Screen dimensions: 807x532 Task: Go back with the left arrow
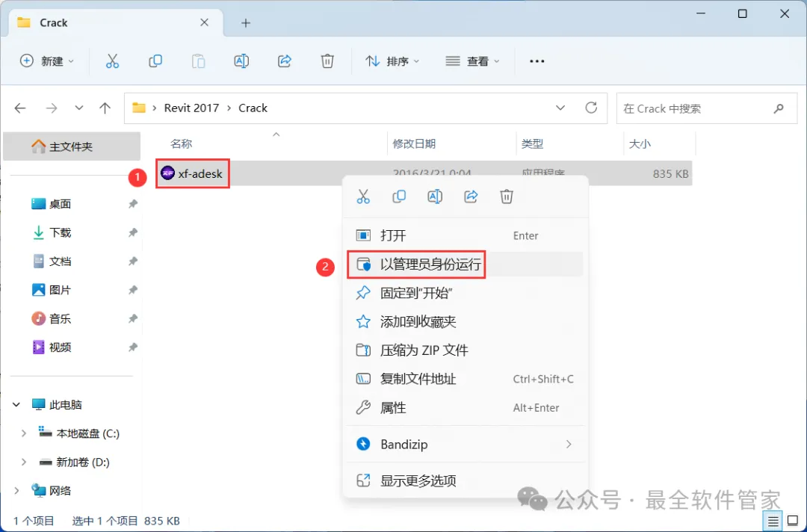[x=20, y=108]
